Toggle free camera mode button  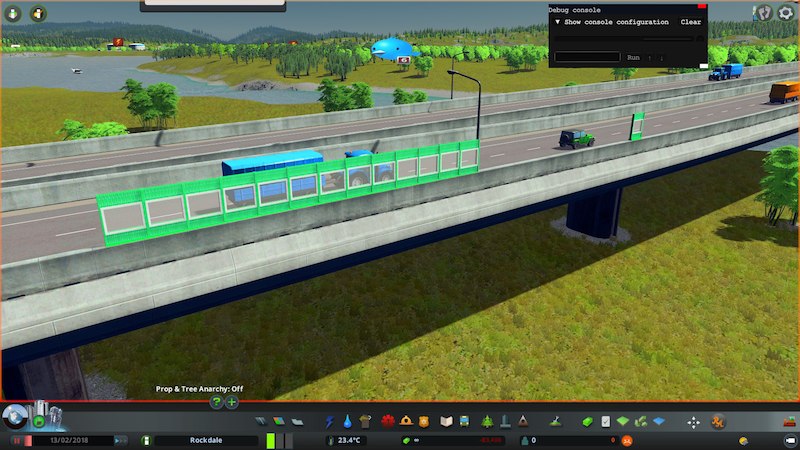(786, 440)
